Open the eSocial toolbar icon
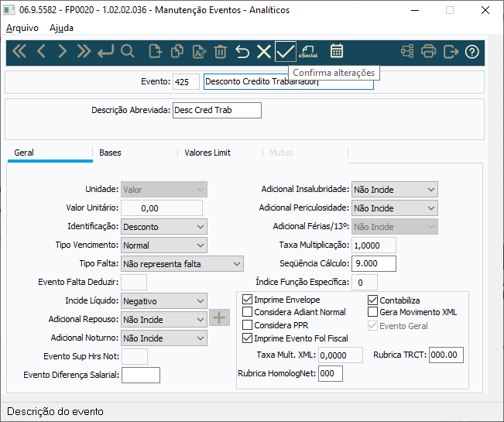 click(308, 52)
